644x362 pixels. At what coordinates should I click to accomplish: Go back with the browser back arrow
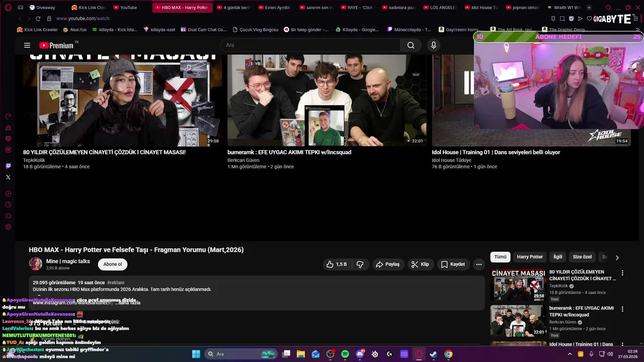[x=20, y=19]
